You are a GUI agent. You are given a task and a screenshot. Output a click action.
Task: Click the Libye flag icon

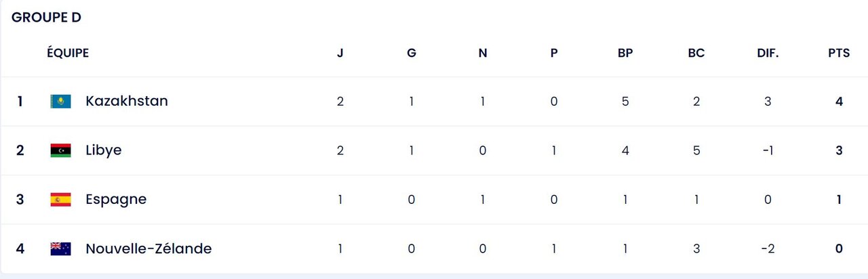coord(60,150)
